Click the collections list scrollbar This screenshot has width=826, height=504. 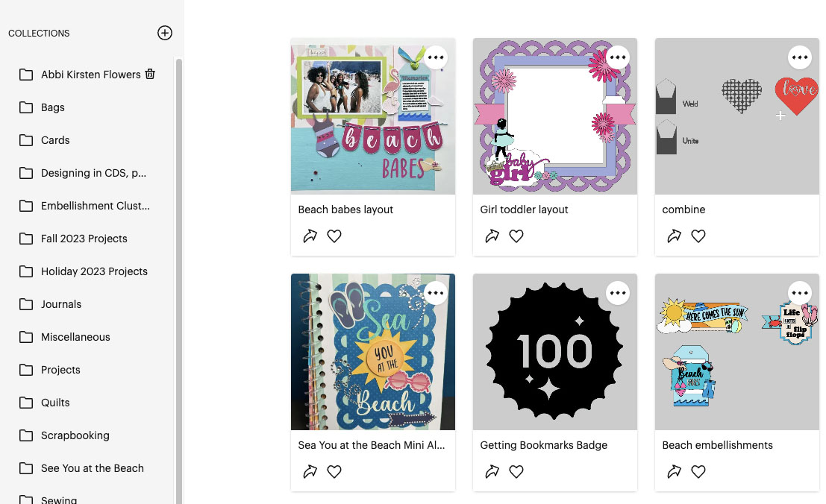pyautogui.click(x=178, y=261)
